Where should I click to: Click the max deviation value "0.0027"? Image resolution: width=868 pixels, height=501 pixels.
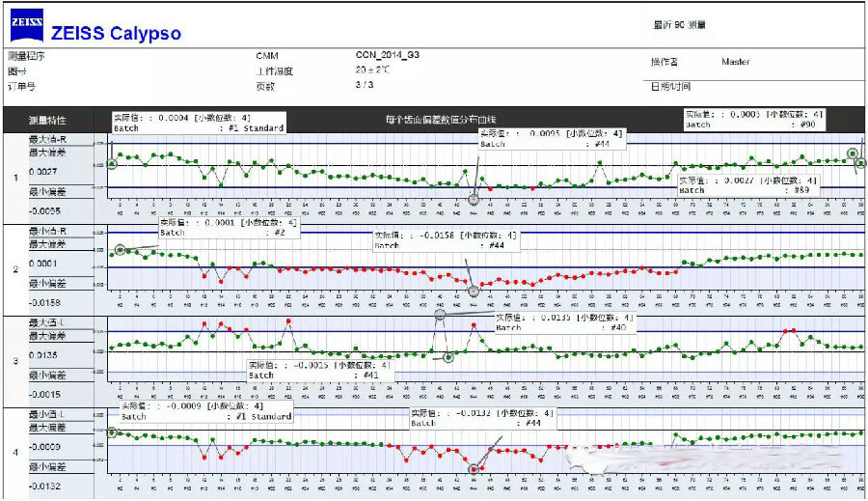coord(42,172)
